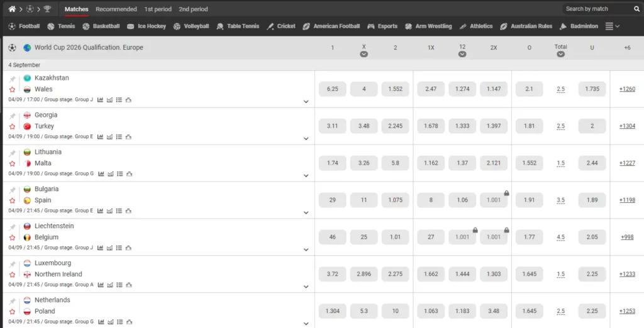The image size is (644, 328).
Task: Click the search magnifier icon
Action: point(636,9)
